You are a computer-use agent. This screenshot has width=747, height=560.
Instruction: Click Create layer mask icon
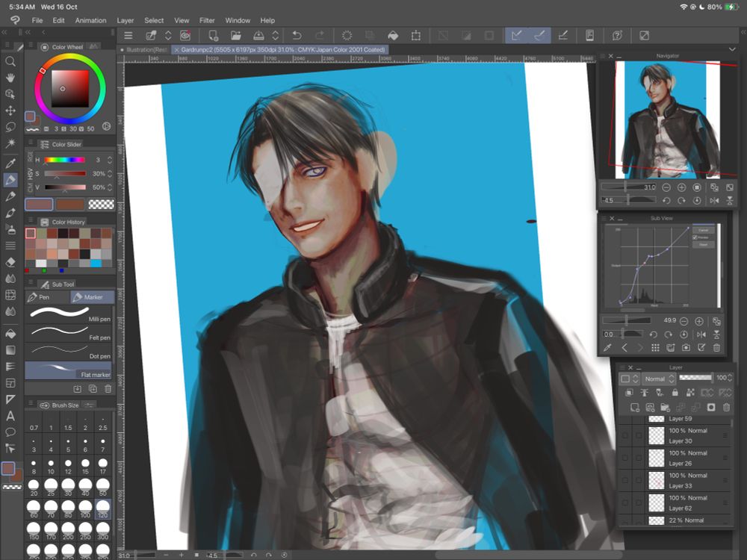(711, 407)
